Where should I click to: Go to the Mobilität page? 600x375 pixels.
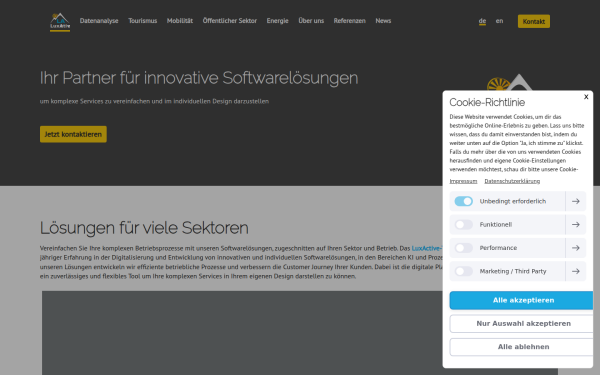point(180,21)
